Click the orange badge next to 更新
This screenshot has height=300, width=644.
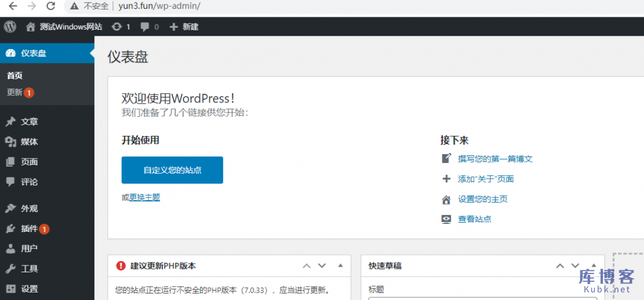[29, 93]
